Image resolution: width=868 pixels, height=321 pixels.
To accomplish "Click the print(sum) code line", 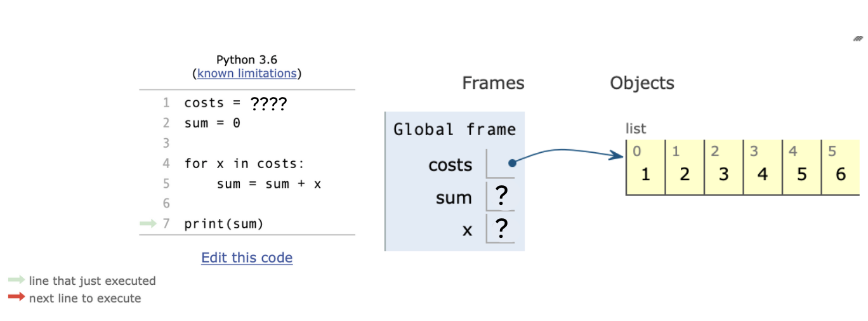I will (223, 224).
